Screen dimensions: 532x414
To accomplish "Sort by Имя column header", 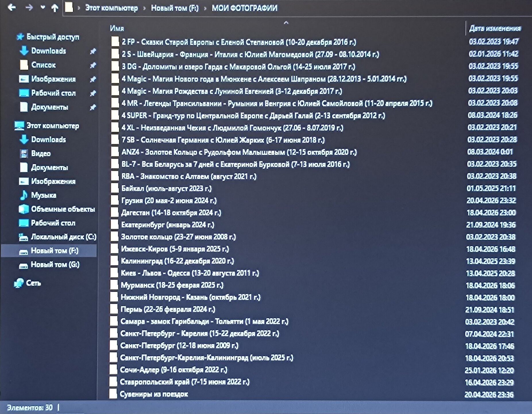I will click(x=117, y=28).
